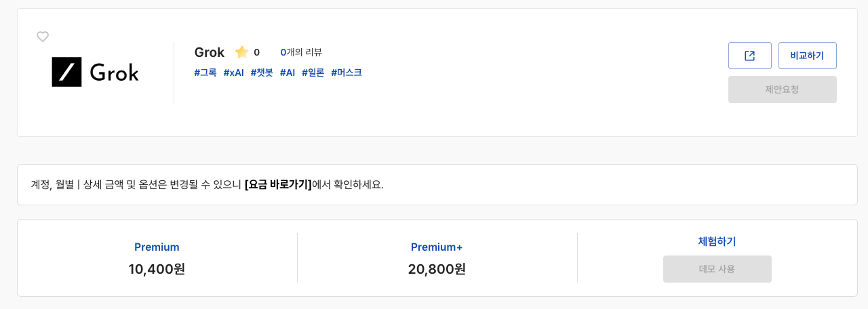Image resolution: width=868 pixels, height=309 pixels.
Task: Open the 0개의 리뷰 reviews link
Action: click(x=301, y=52)
